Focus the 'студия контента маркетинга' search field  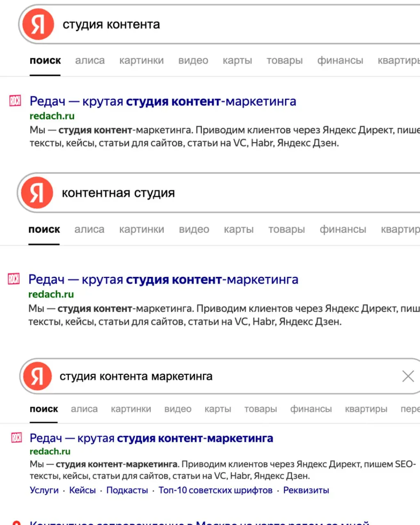(219, 376)
